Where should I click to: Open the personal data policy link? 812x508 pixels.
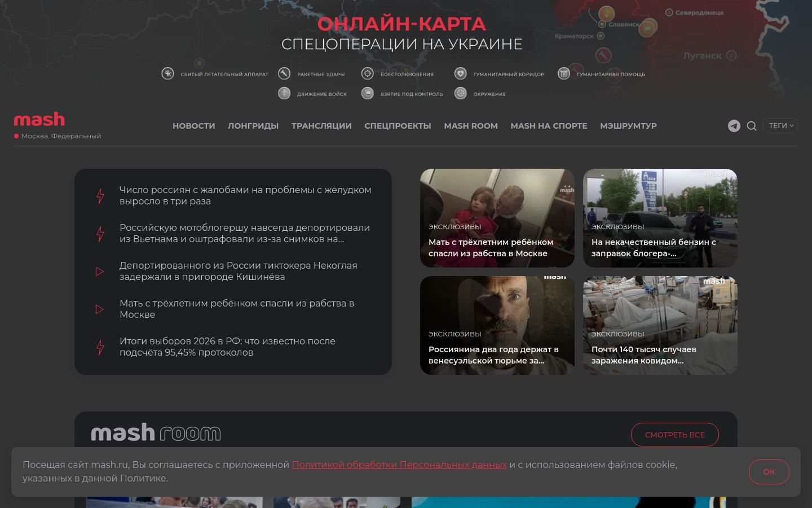tap(399, 465)
